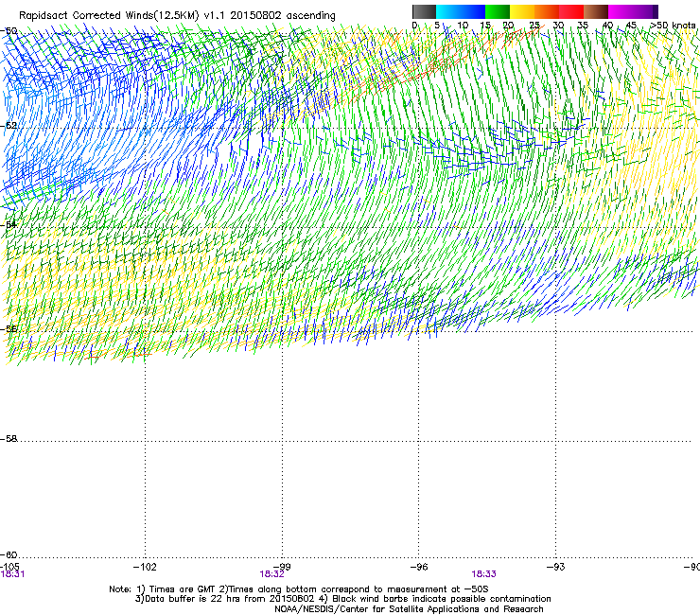Image resolution: width=700 pixels, height=615 pixels.
Task: Click the -102 longitude axis label
Action: 145,567
